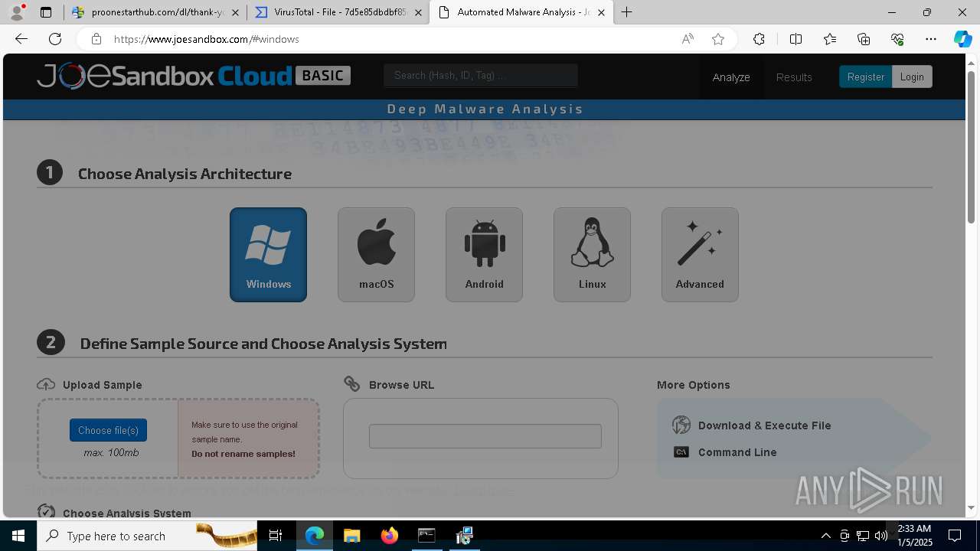The width and height of the screenshot is (980, 551).
Task: Open the Command Line option
Action: click(725, 452)
